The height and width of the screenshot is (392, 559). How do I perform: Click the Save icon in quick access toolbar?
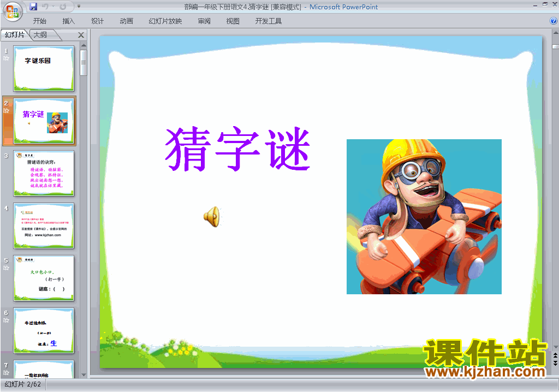tap(33, 7)
